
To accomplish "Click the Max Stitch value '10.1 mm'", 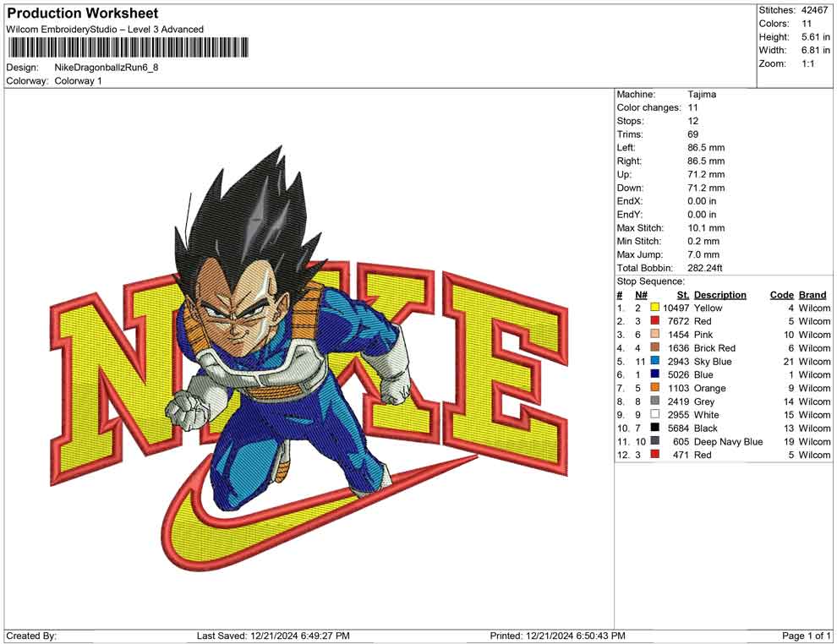I will pos(706,228).
